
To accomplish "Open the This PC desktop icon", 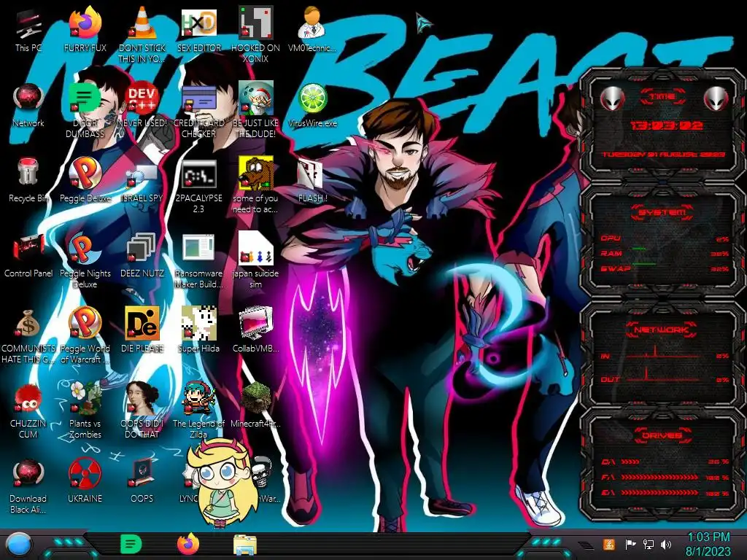I will click(28, 25).
